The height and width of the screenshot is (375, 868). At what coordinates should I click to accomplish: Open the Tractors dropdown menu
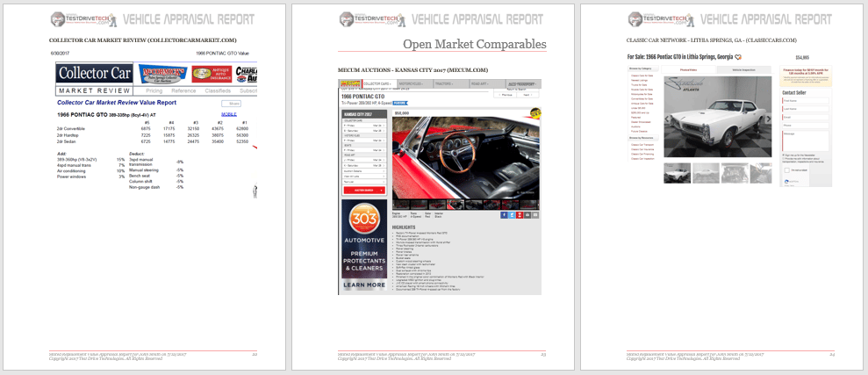[x=450, y=83]
